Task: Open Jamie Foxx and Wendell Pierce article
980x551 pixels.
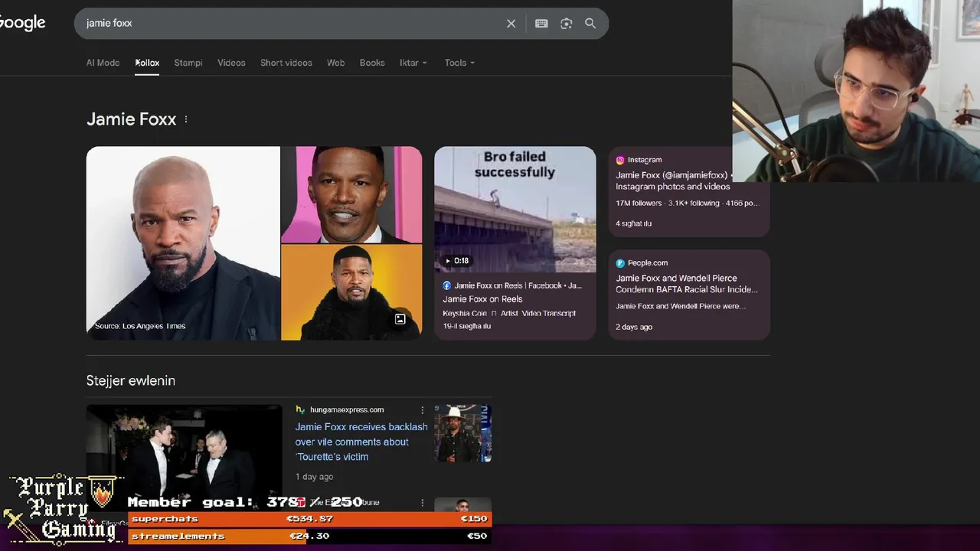Action: coord(687,284)
